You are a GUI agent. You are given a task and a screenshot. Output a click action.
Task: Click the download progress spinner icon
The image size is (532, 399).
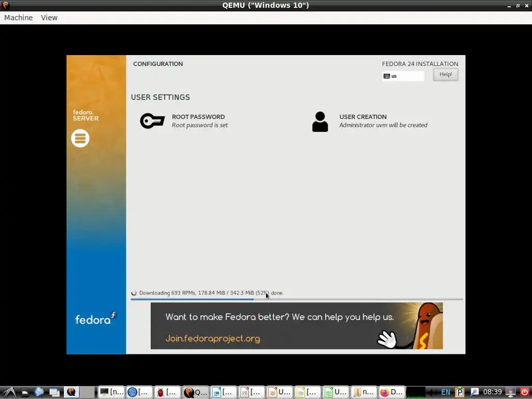pyautogui.click(x=134, y=293)
